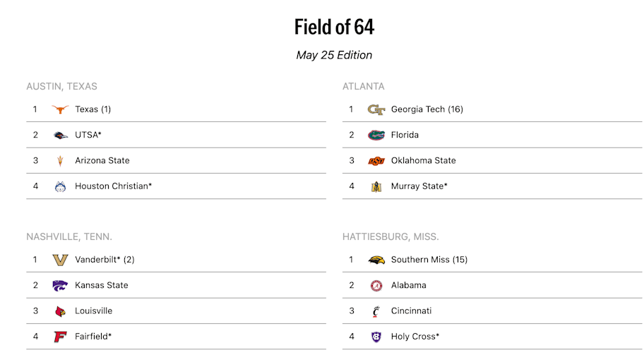Click the Southern Miss eagle logo
The image size is (644, 362).
(x=376, y=260)
